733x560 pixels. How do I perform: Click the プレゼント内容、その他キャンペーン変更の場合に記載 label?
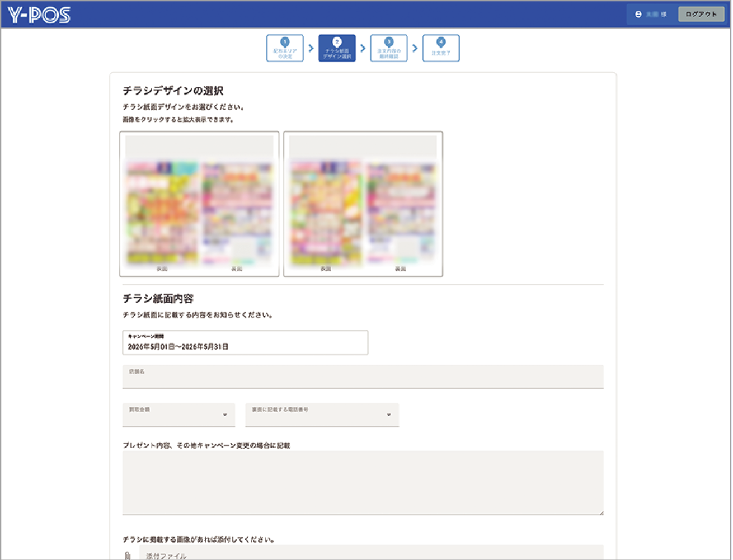tap(206, 445)
